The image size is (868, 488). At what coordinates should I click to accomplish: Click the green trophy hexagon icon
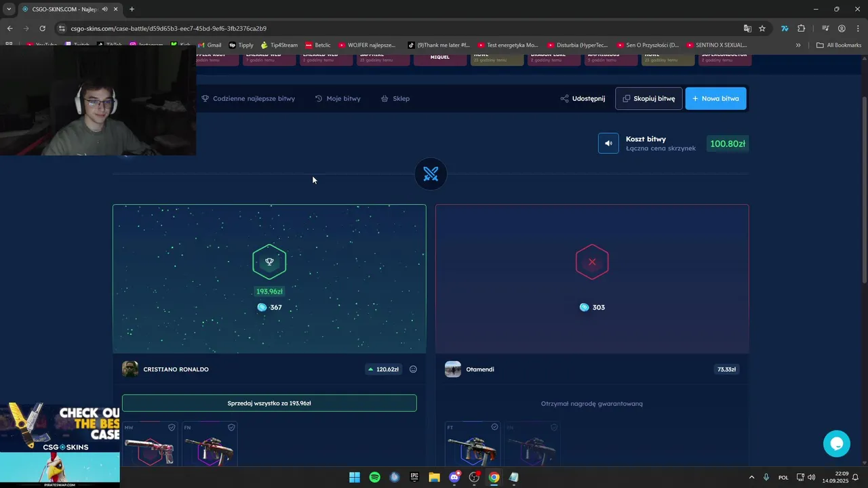(269, 262)
